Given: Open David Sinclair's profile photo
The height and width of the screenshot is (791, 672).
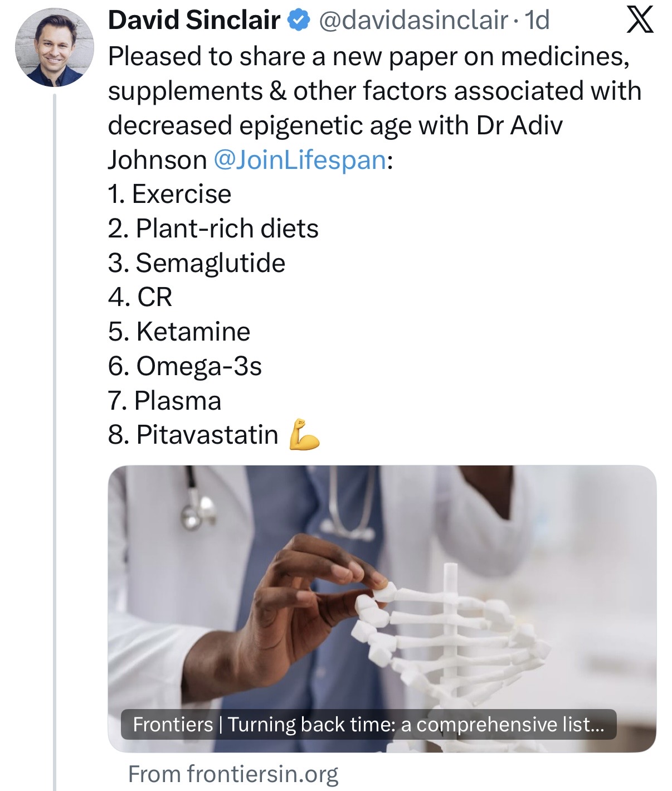Looking at the screenshot, I should click(55, 47).
